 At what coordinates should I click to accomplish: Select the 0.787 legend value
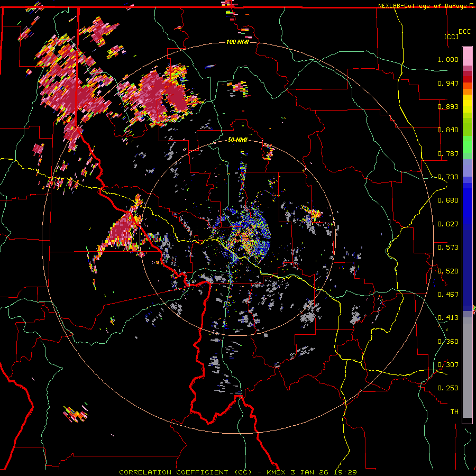(448, 153)
